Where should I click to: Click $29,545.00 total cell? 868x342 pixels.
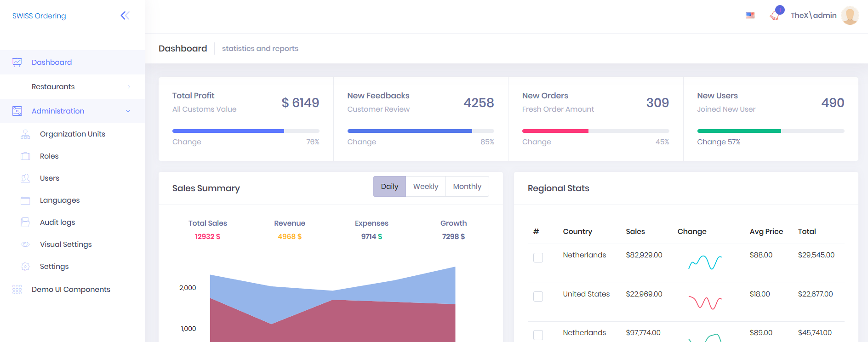click(x=816, y=255)
